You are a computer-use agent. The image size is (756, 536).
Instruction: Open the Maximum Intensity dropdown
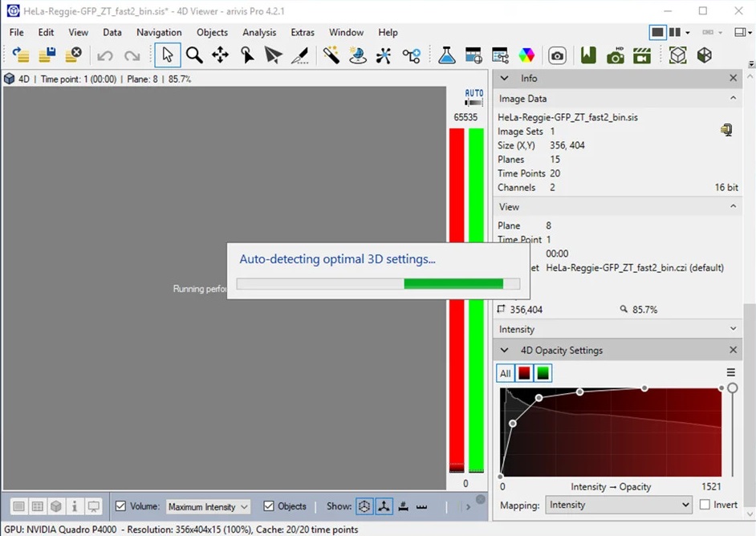coord(207,506)
